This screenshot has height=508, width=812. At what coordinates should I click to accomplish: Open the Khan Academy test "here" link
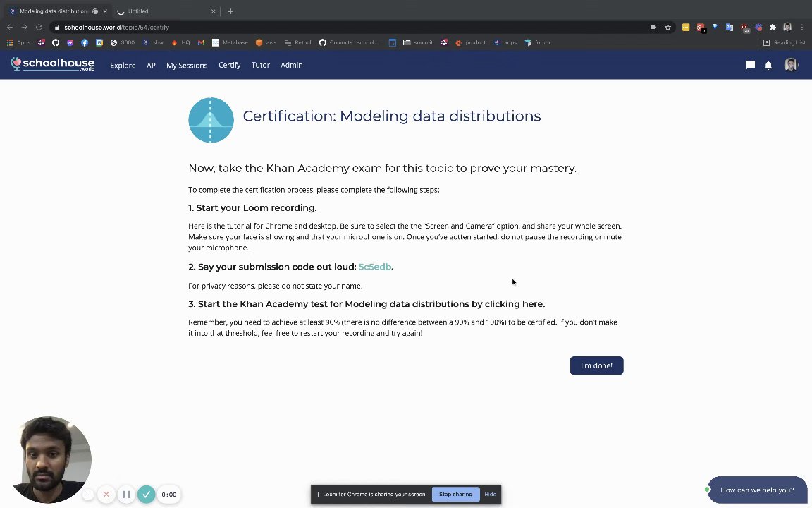[532, 304]
